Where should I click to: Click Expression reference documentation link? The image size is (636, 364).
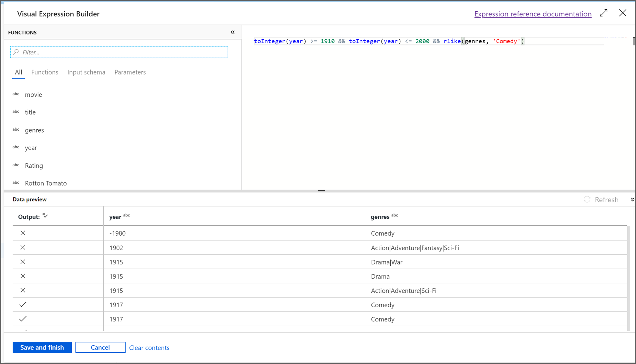(533, 14)
